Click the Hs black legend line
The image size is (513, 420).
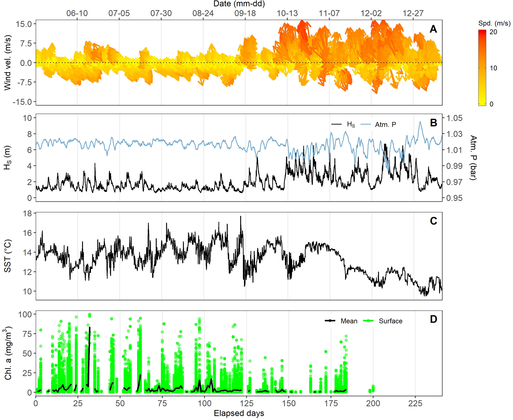336,124
